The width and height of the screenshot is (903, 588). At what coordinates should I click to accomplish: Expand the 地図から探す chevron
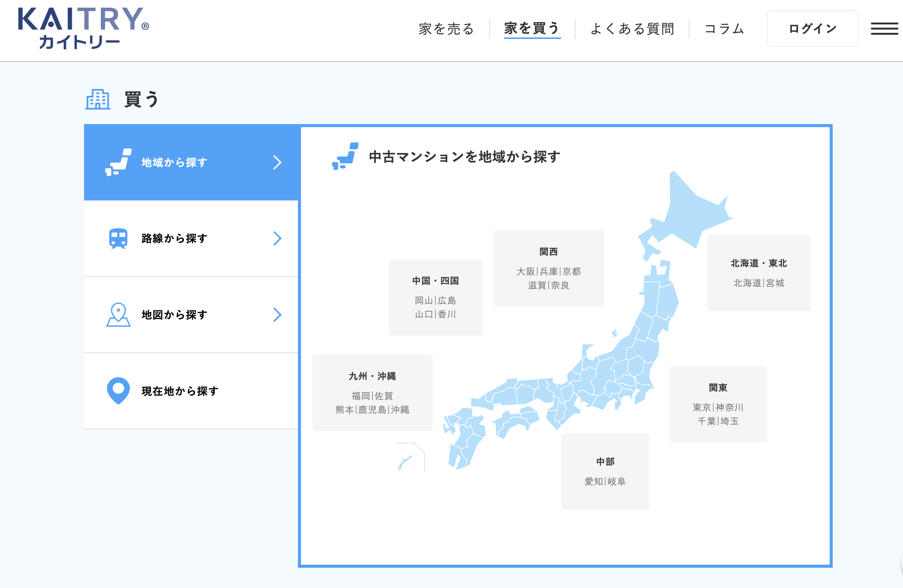click(x=278, y=315)
